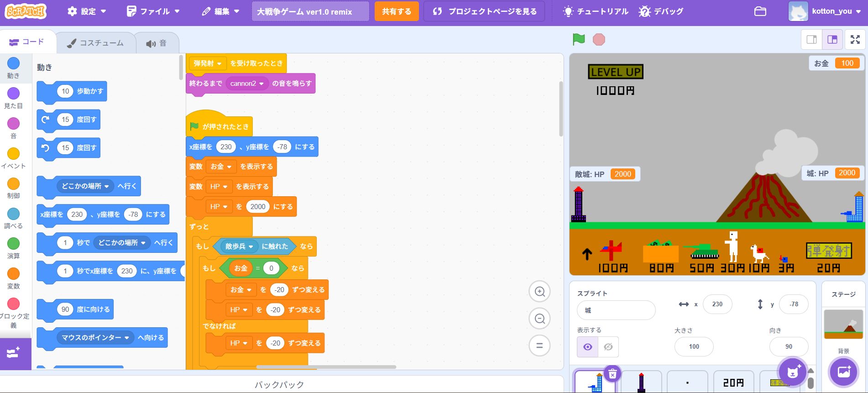Hide the sprite with crossed-eye icon

tap(608, 347)
